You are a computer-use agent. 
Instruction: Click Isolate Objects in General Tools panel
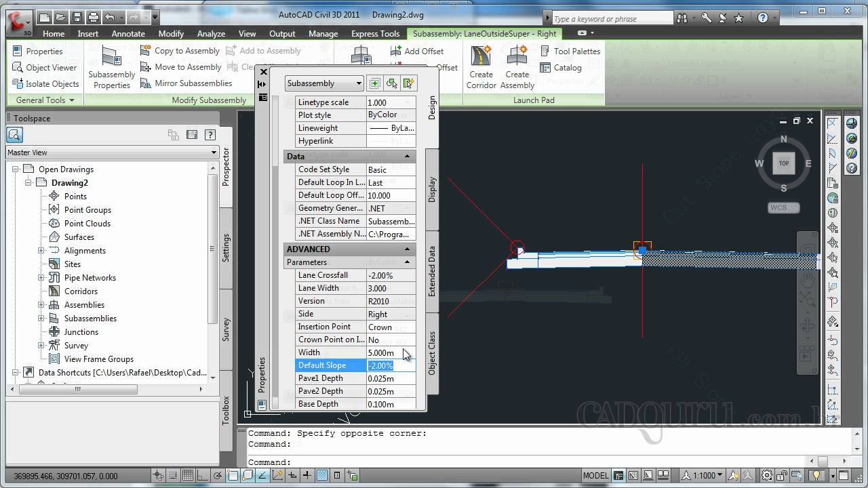click(45, 83)
